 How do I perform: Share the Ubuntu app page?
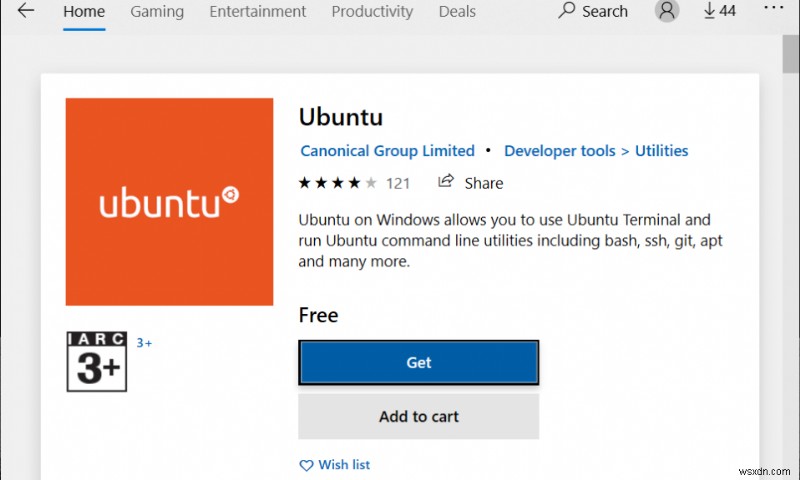tap(470, 183)
